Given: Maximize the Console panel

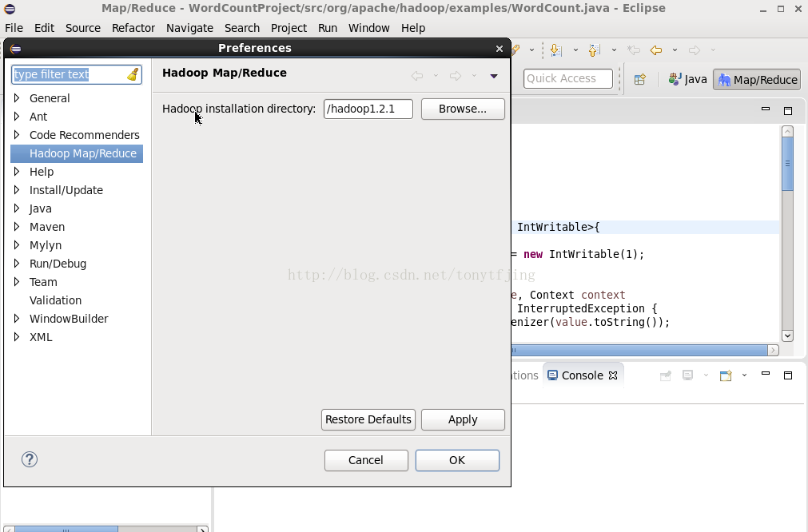Looking at the screenshot, I should click(788, 375).
